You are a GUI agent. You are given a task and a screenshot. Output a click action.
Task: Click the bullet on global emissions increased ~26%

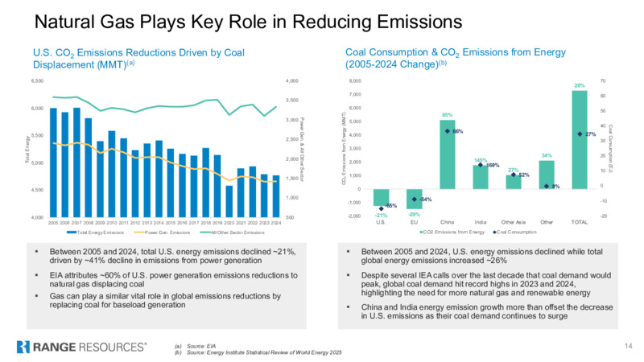tap(481, 256)
